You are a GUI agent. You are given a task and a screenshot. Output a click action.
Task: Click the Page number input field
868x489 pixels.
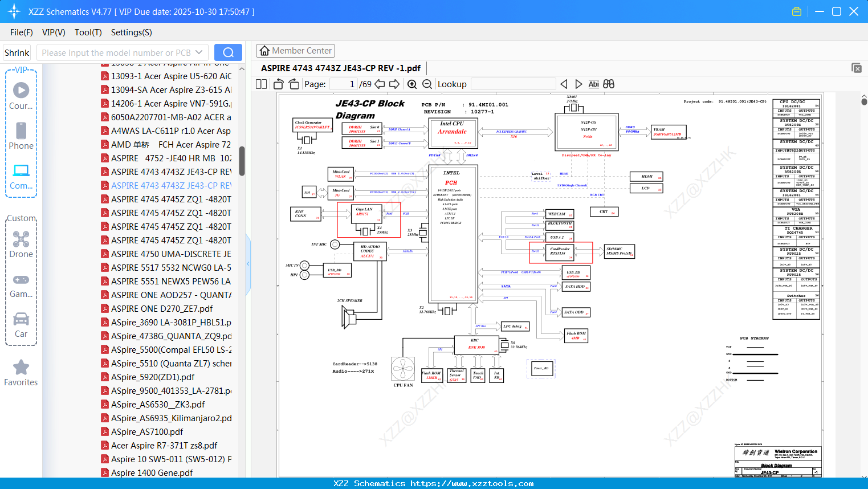pyautogui.click(x=344, y=84)
